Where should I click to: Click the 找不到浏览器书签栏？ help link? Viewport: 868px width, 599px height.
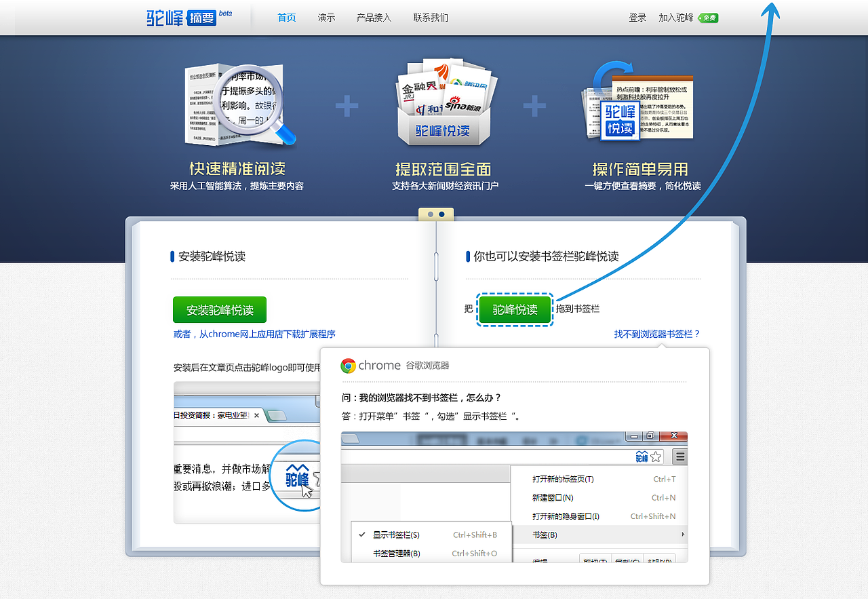657,334
